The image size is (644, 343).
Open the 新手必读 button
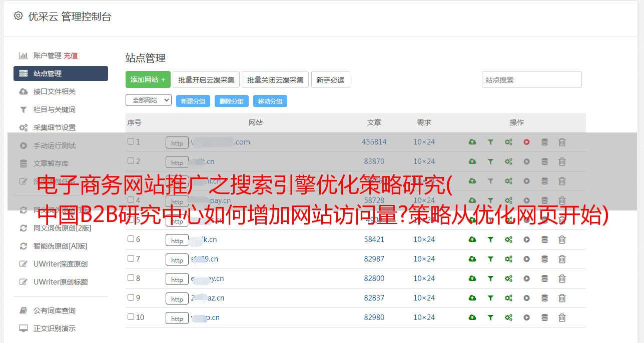(x=330, y=79)
